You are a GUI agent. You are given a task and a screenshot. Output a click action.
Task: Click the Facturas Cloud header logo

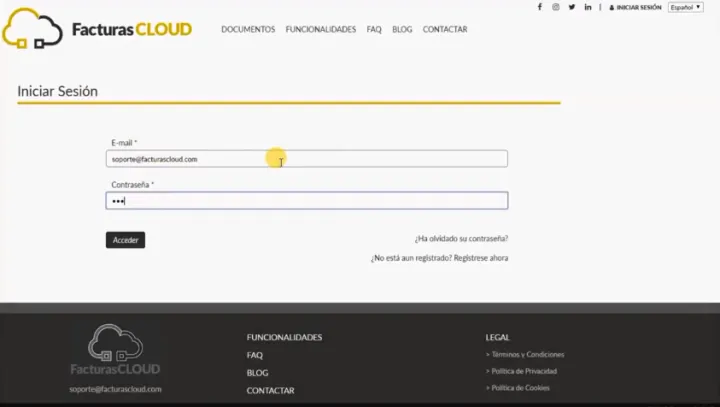click(x=97, y=29)
